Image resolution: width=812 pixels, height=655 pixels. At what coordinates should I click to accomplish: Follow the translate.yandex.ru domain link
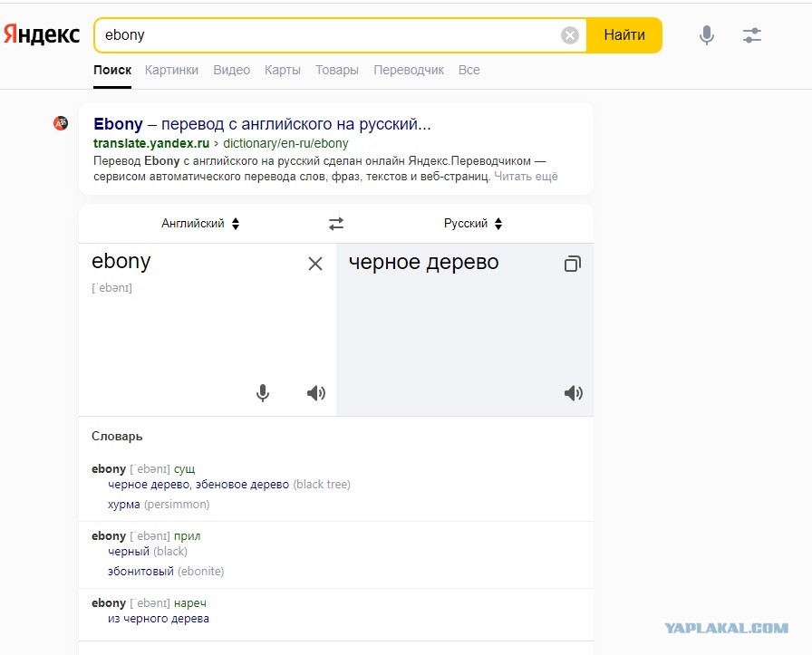(x=151, y=143)
